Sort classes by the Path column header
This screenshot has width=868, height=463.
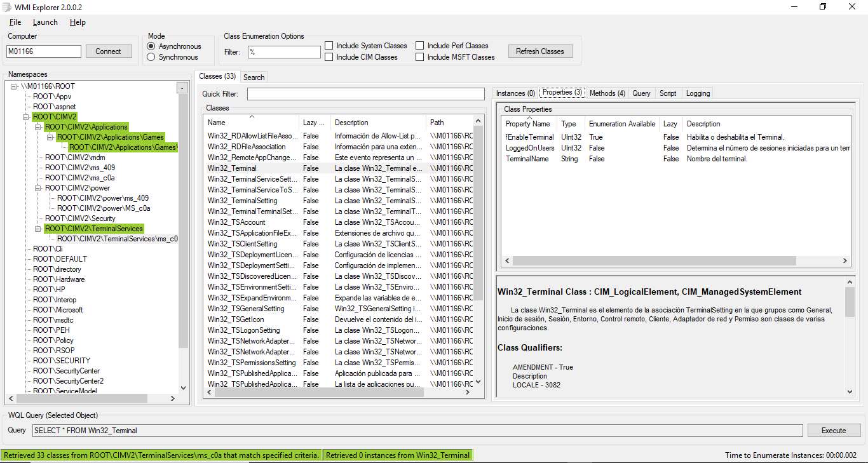coord(450,123)
